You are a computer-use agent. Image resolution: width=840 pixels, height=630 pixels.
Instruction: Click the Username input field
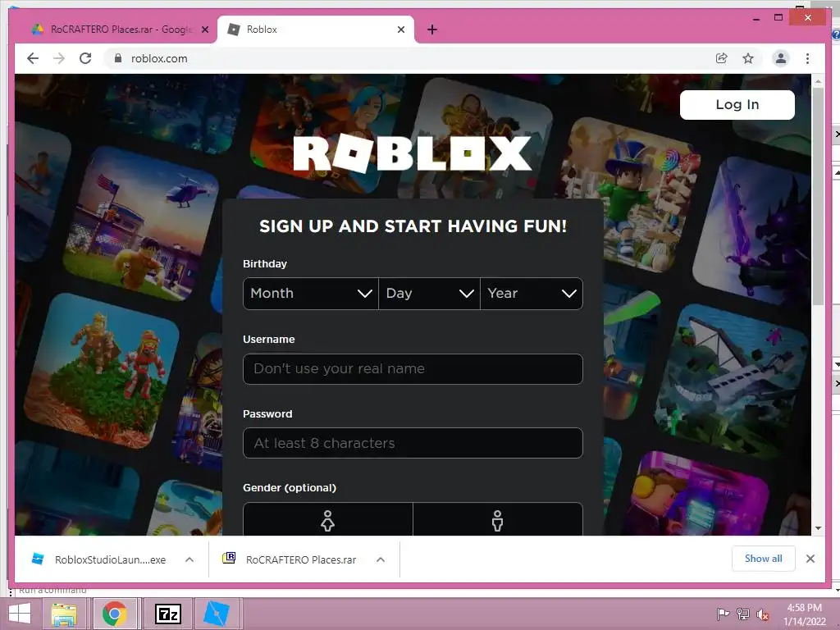tap(413, 369)
